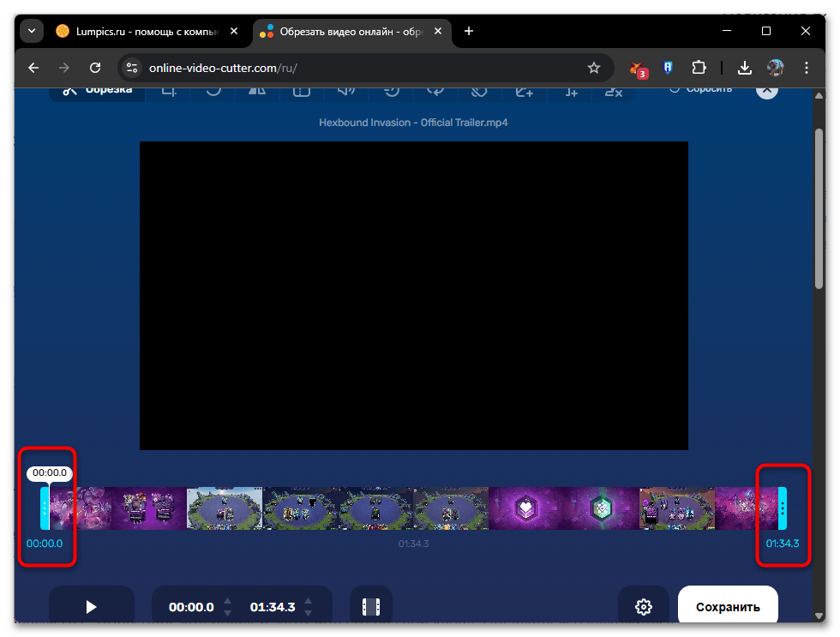Open the profile avatar menu

[775, 68]
